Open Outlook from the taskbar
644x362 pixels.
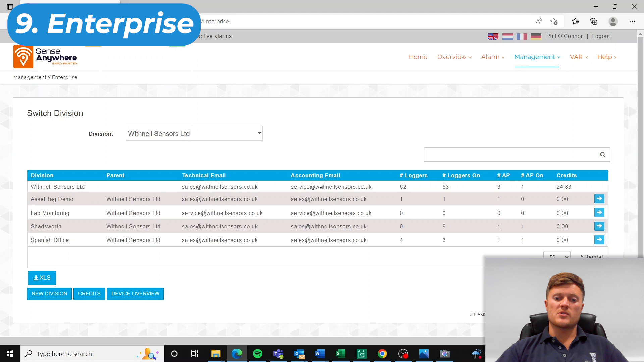[299, 354]
